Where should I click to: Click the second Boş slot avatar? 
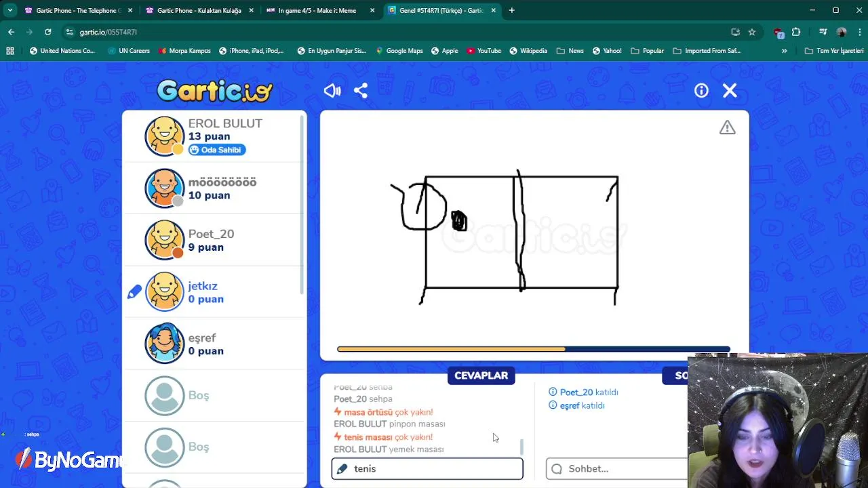(165, 447)
